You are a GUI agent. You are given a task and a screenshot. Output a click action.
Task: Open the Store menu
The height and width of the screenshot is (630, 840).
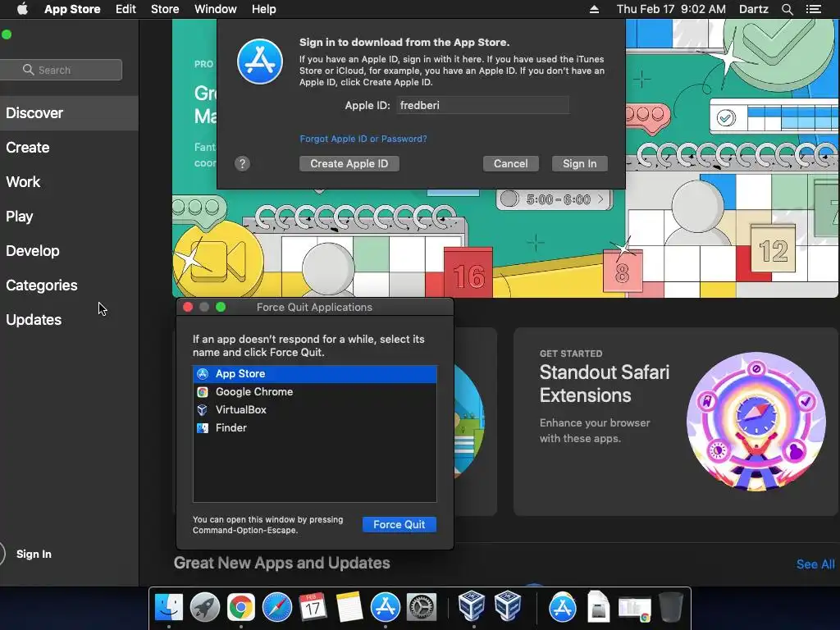pyautogui.click(x=164, y=9)
